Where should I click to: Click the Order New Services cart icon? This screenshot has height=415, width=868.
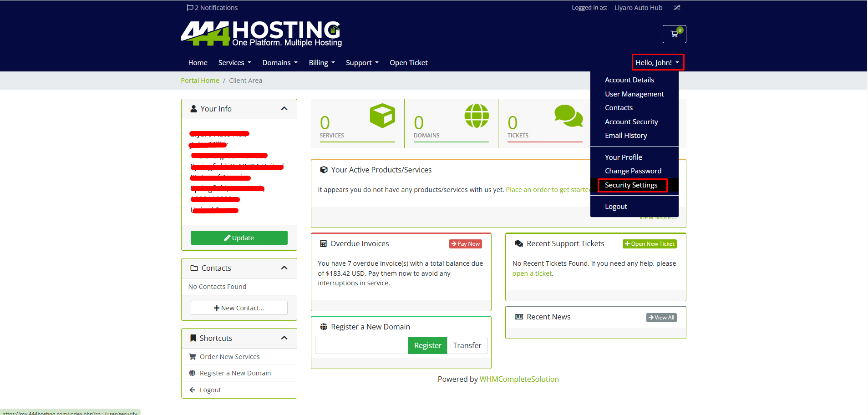(x=193, y=357)
